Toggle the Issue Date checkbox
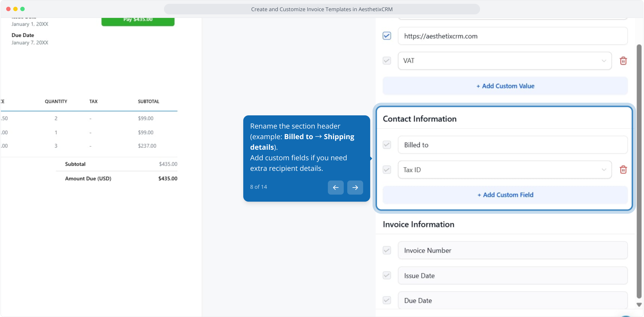 (387, 275)
